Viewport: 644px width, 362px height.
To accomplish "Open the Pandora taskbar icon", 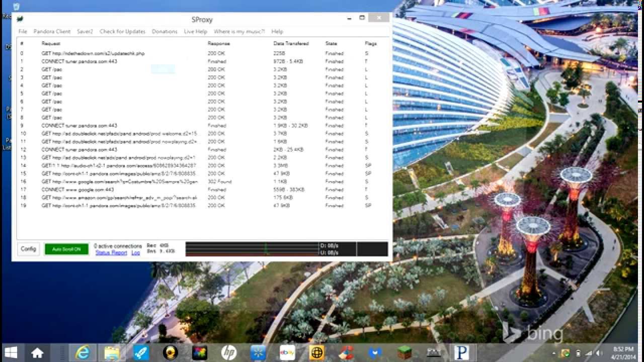I will click(461, 353).
